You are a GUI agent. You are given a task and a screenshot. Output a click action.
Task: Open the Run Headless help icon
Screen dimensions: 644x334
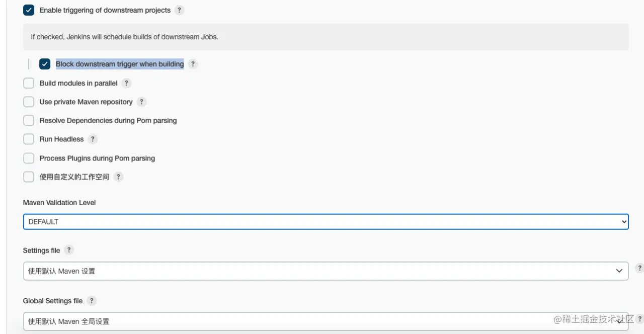tap(93, 139)
